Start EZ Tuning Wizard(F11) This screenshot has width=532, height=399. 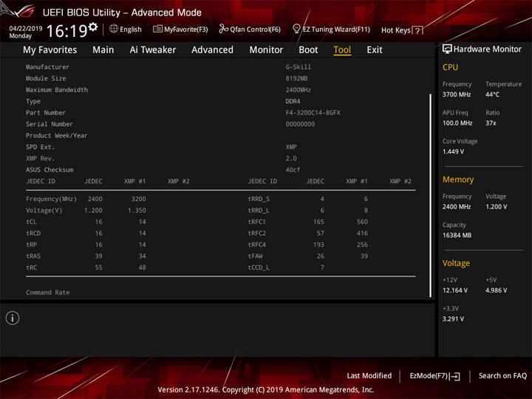[x=331, y=29]
